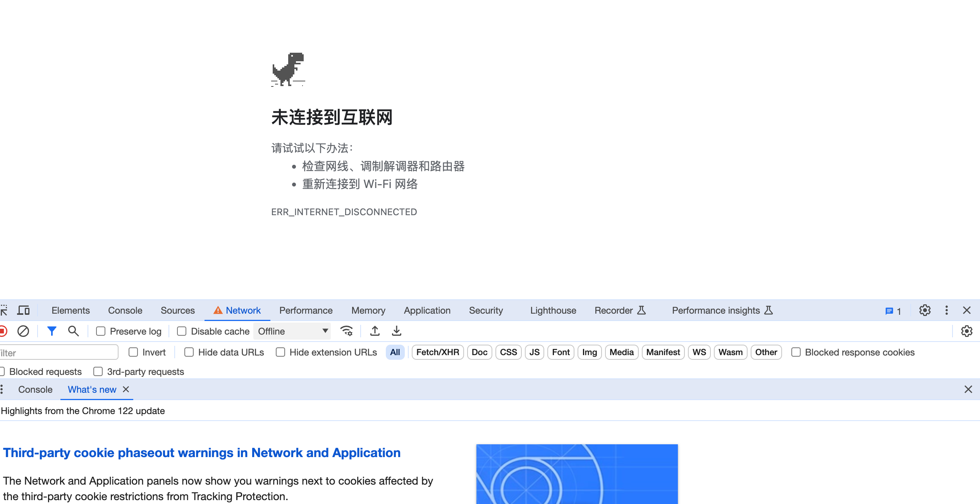The image size is (980, 504).
Task: Open the DevTools three-dot customize menu
Action: [946, 310]
